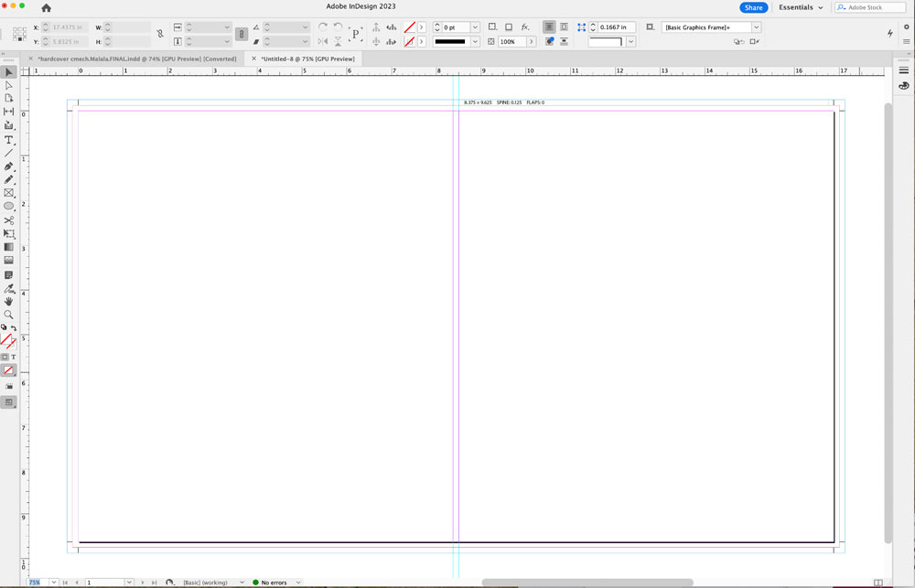Toggle the No Text Wrap button
The height and width of the screenshot is (588, 915).
(x=549, y=27)
